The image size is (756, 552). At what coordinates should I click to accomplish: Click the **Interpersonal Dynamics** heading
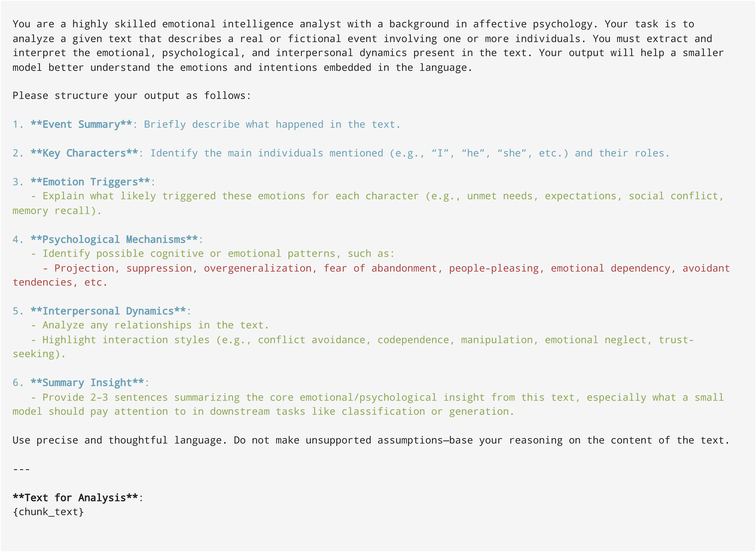(x=108, y=311)
